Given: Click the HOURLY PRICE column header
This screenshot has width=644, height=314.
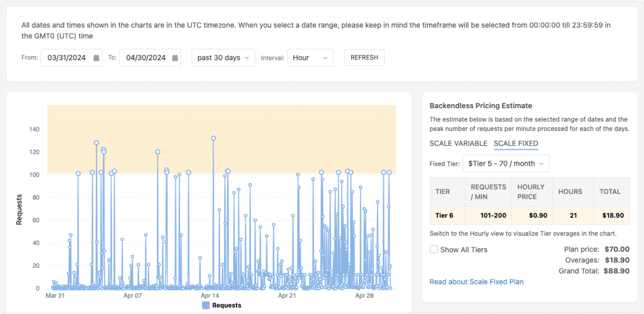Looking at the screenshot, I should click(531, 192).
